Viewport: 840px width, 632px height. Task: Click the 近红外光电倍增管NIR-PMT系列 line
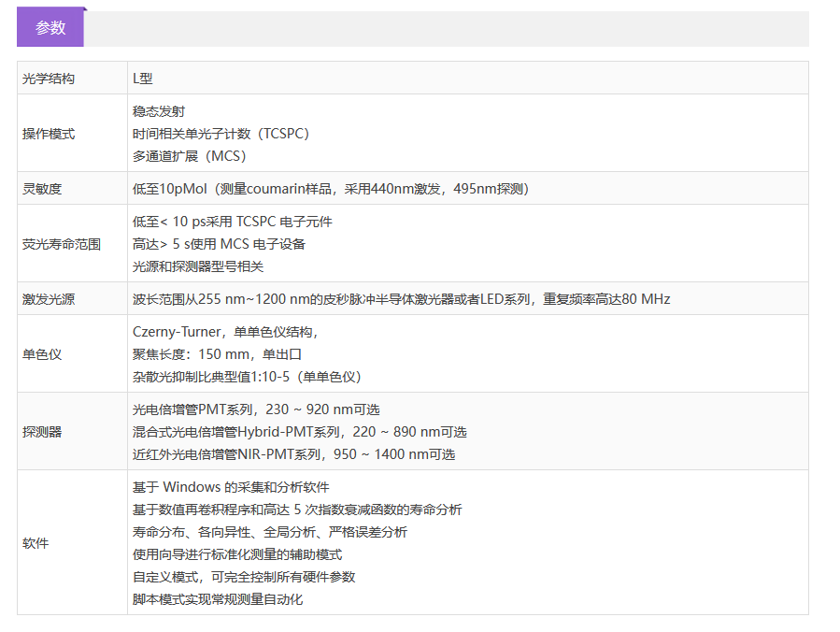pyautogui.click(x=293, y=454)
